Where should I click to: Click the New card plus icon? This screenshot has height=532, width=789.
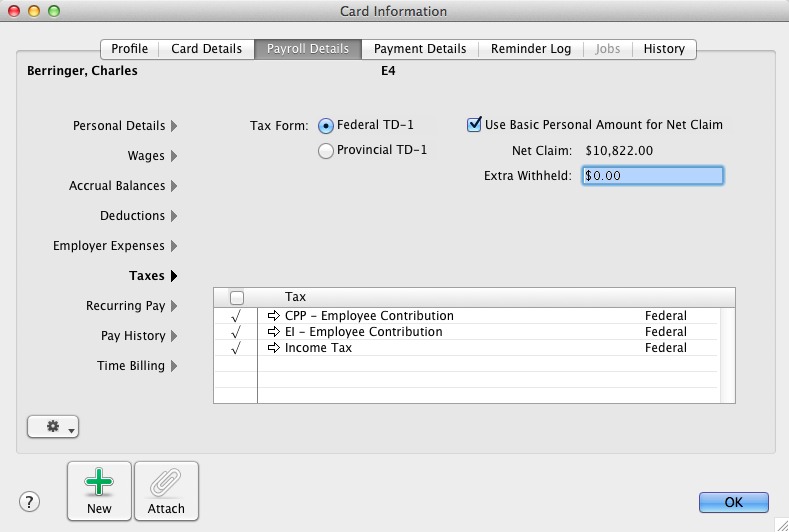[99, 485]
